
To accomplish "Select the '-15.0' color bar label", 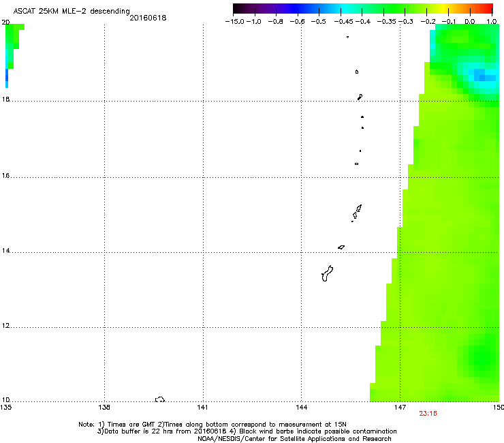I will click(x=235, y=22).
